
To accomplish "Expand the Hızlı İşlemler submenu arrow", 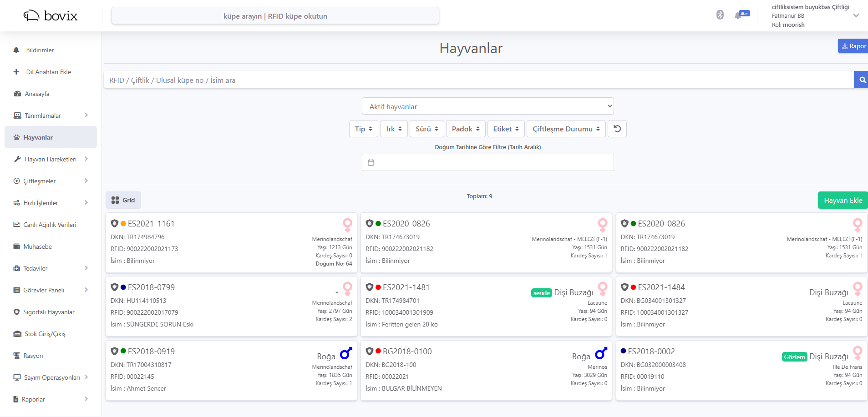I will (x=86, y=203).
